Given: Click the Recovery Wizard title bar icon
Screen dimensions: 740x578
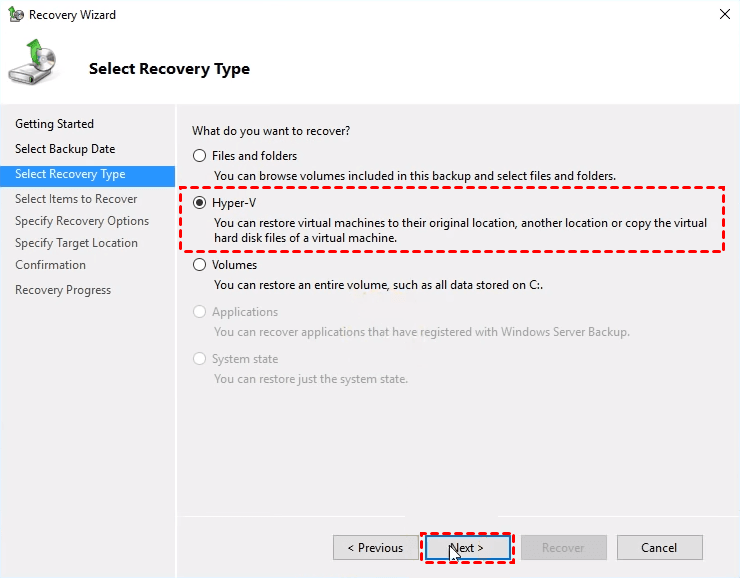Looking at the screenshot, I should point(15,15).
